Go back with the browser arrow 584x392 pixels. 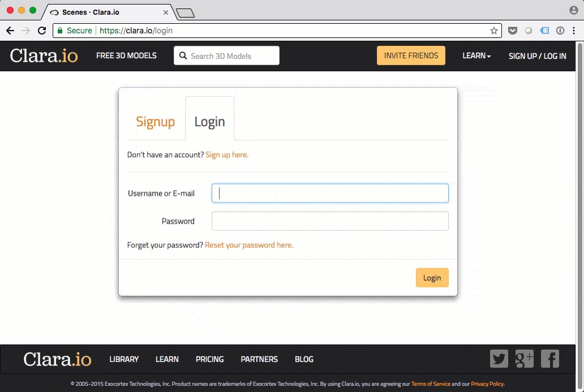pos(10,31)
